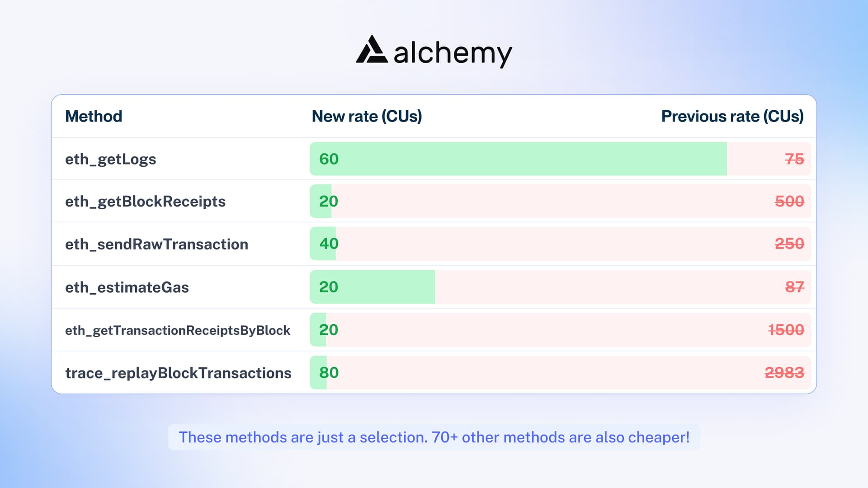This screenshot has height=488, width=868.
Task: Click the struck-through 500 previous rate
Action: click(789, 202)
